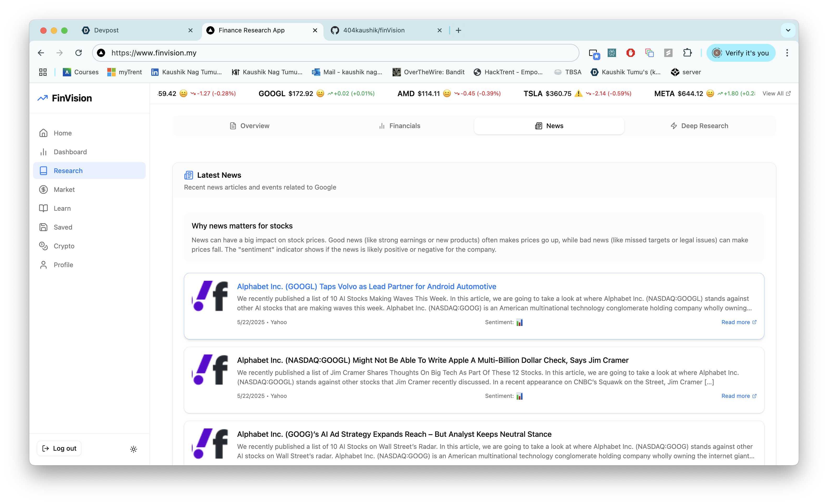Image resolution: width=828 pixels, height=504 pixels.
Task: Open the Profile page
Action: pos(63,265)
